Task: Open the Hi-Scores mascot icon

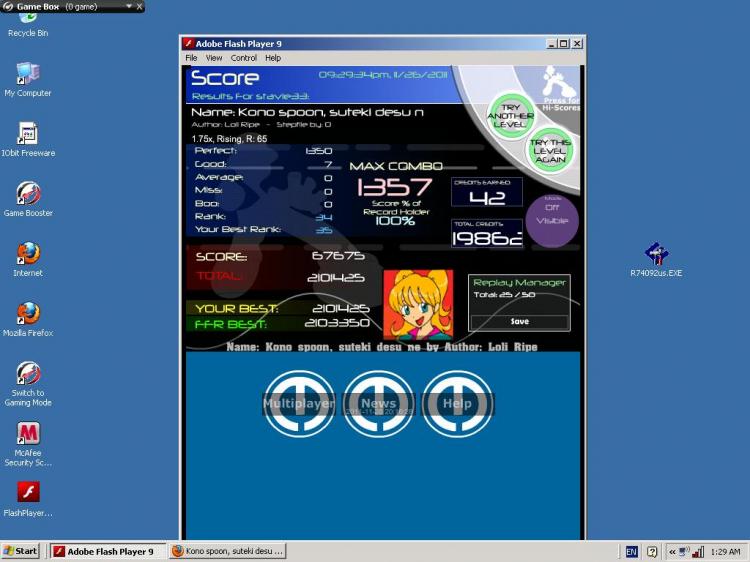Action: click(560, 88)
